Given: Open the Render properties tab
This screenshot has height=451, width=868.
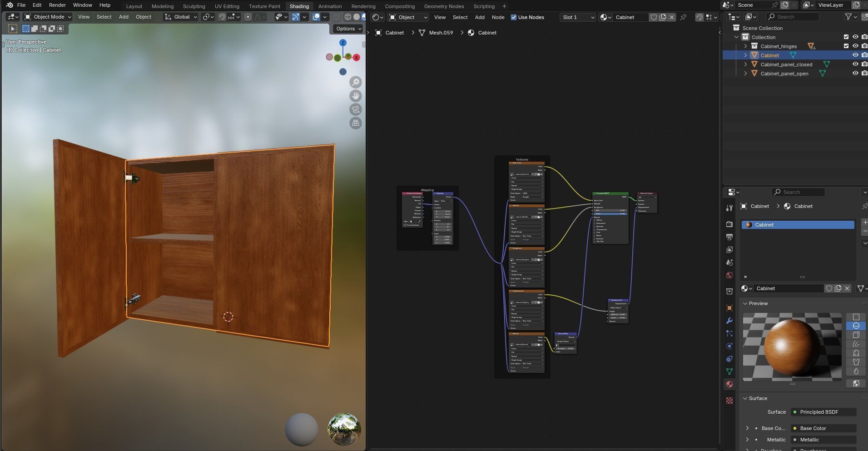Looking at the screenshot, I should [x=729, y=224].
